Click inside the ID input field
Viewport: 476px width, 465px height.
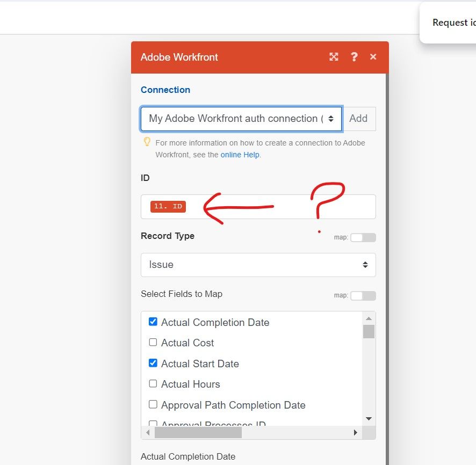point(279,207)
